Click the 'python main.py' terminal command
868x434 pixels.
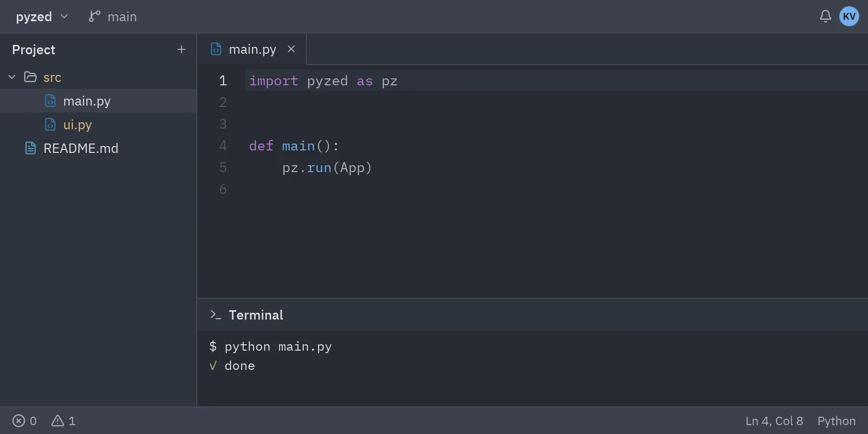278,347
